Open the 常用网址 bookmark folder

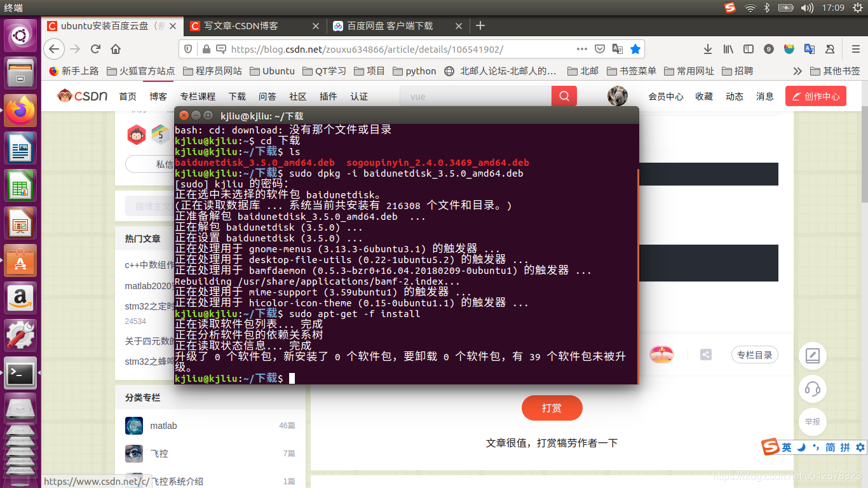point(689,71)
